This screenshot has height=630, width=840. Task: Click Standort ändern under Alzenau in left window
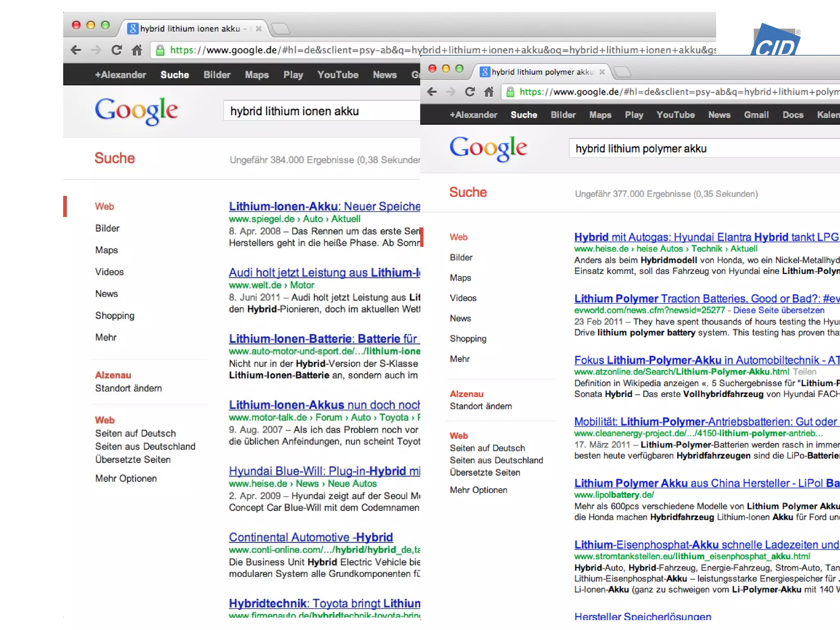(x=128, y=388)
